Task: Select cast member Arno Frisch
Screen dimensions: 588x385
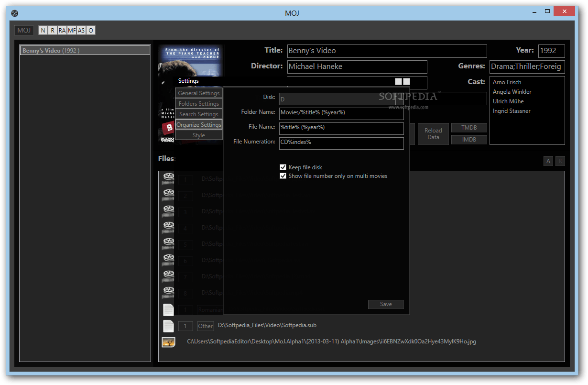Action: [x=507, y=82]
